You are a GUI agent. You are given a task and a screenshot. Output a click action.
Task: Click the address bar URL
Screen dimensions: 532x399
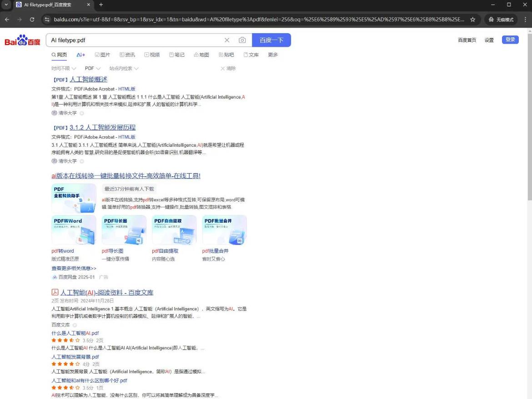click(259, 20)
